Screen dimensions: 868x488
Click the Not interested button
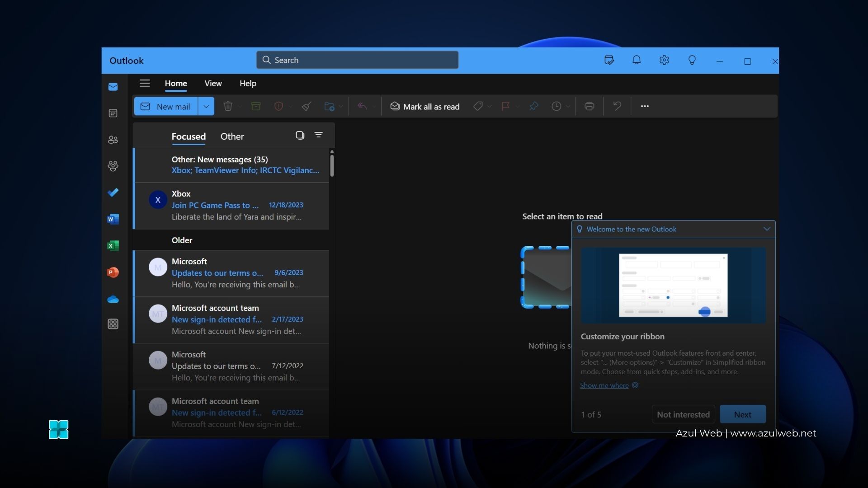683,414
